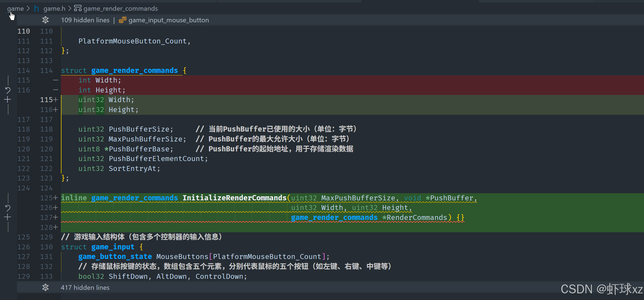This screenshot has width=644, height=300.
Task: Jump to game_input_mouse_button symbol link
Action: point(168,20)
